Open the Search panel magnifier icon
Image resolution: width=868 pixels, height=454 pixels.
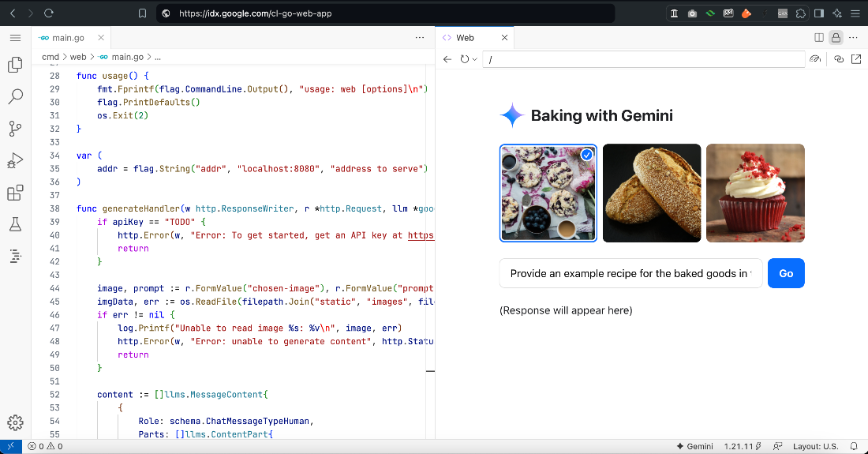click(16, 96)
